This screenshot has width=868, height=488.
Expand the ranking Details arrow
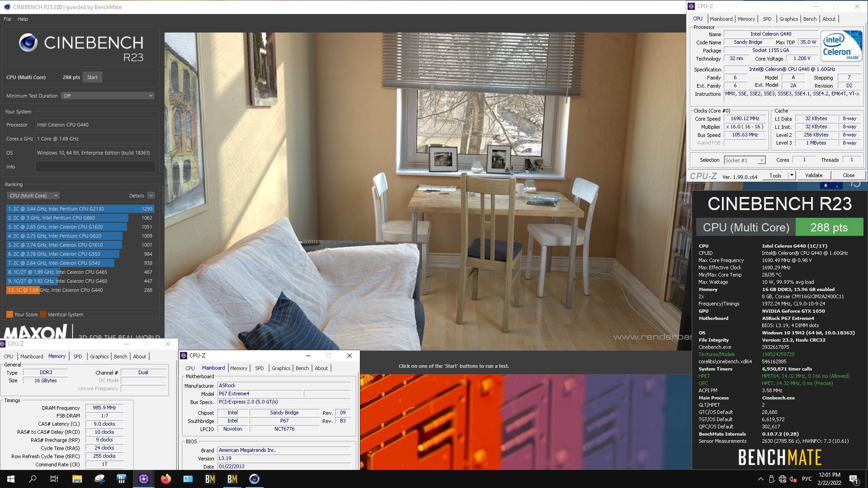pyautogui.click(x=151, y=196)
